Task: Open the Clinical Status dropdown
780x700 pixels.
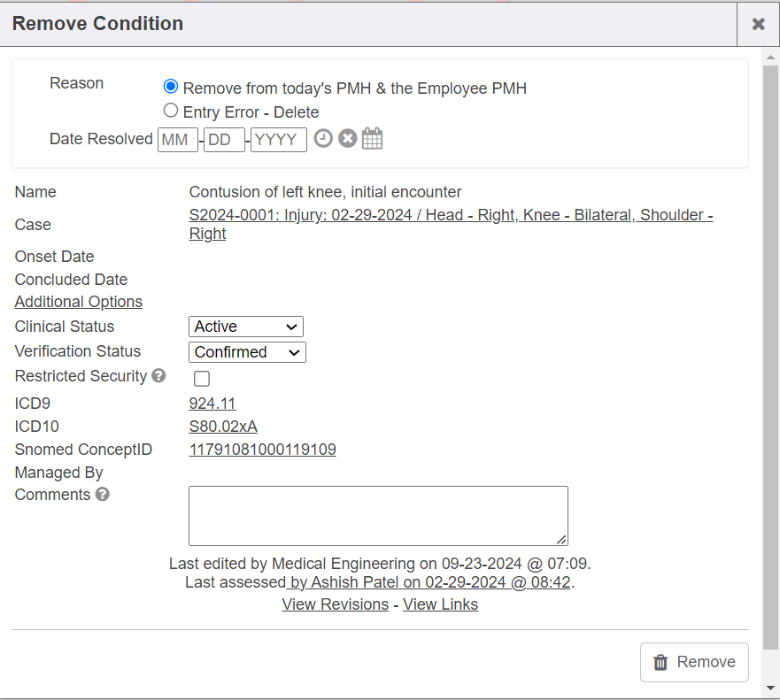Action: [246, 327]
